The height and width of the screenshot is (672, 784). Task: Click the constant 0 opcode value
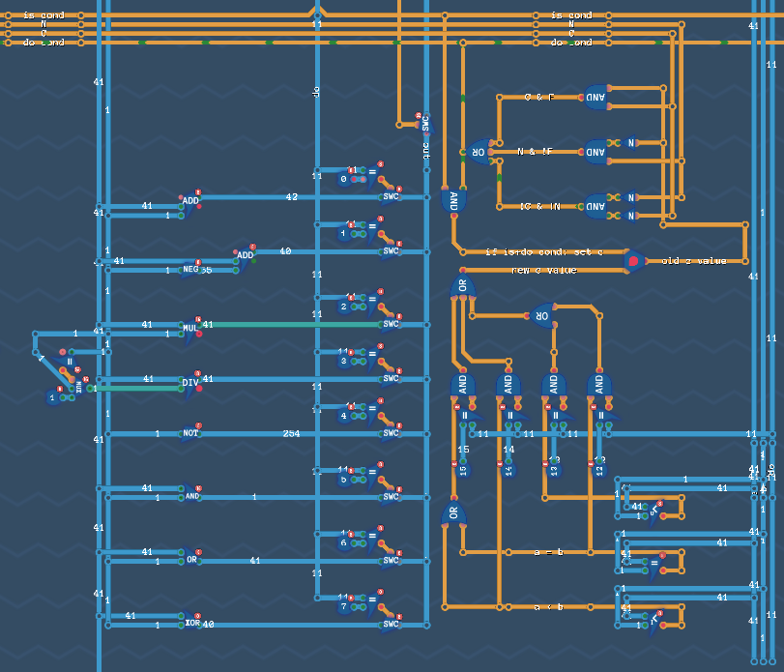(343, 179)
